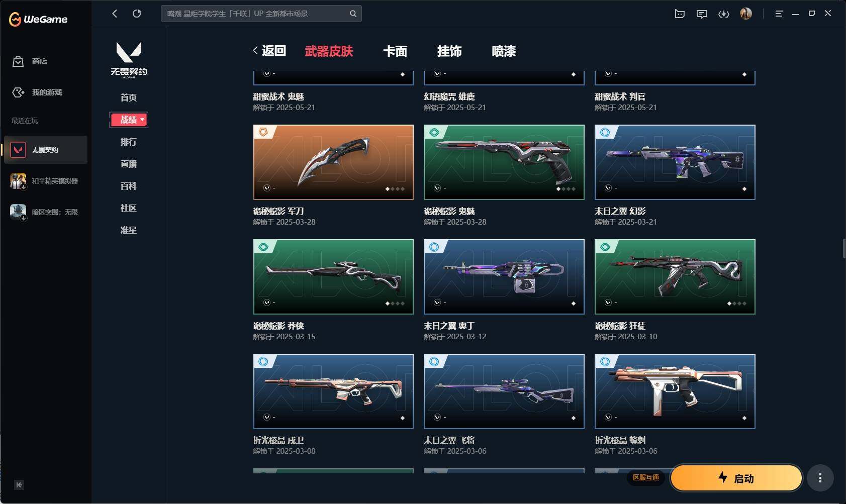846x504 pixels.
Task: Open the three-dot more options button
Action: pos(820,478)
